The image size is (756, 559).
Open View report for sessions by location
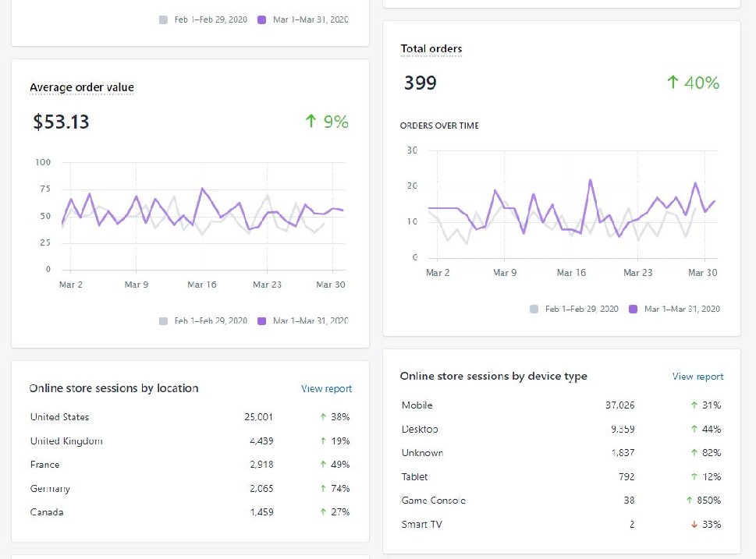(326, 388)
